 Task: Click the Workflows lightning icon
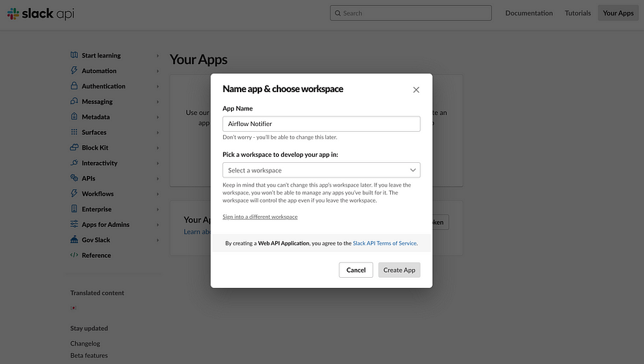[x=74, y=193]
